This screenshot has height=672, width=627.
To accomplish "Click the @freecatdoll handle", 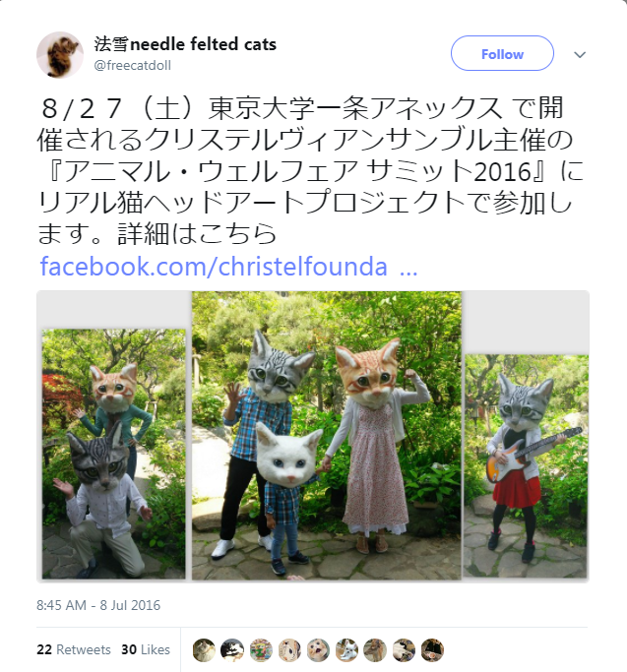I will (x=133, y=66).
